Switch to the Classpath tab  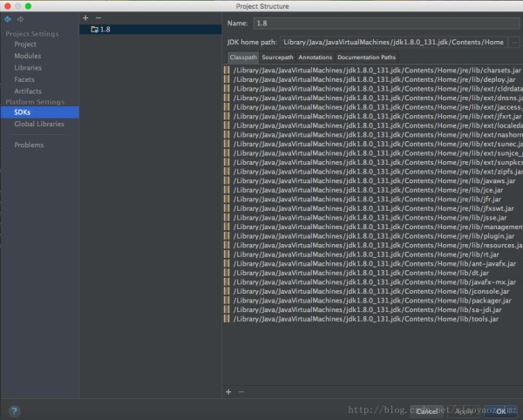[243, 58]
